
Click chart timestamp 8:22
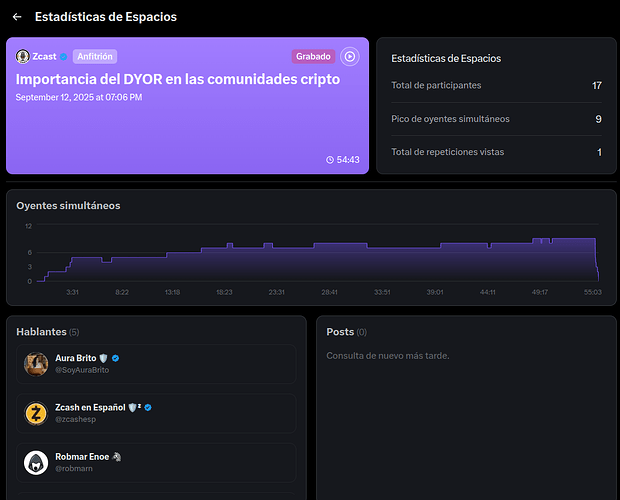click(x=122, y=292)
